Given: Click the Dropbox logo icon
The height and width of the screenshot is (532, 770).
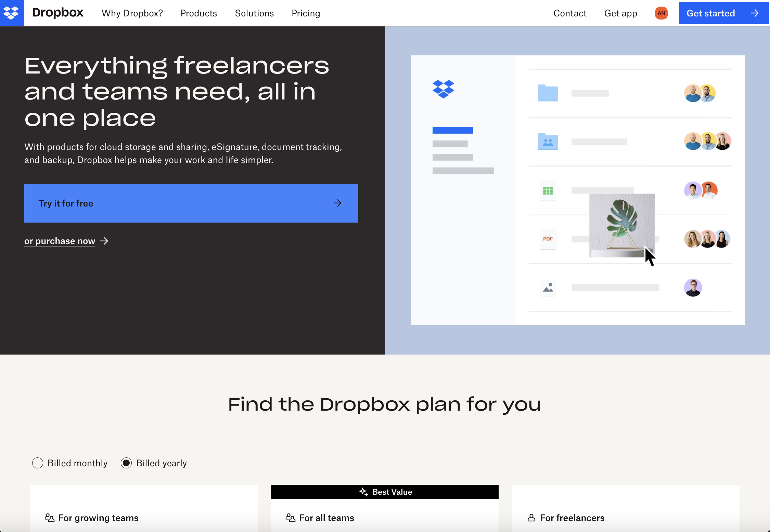Looking at the screenshot, I should click(12, 13).
